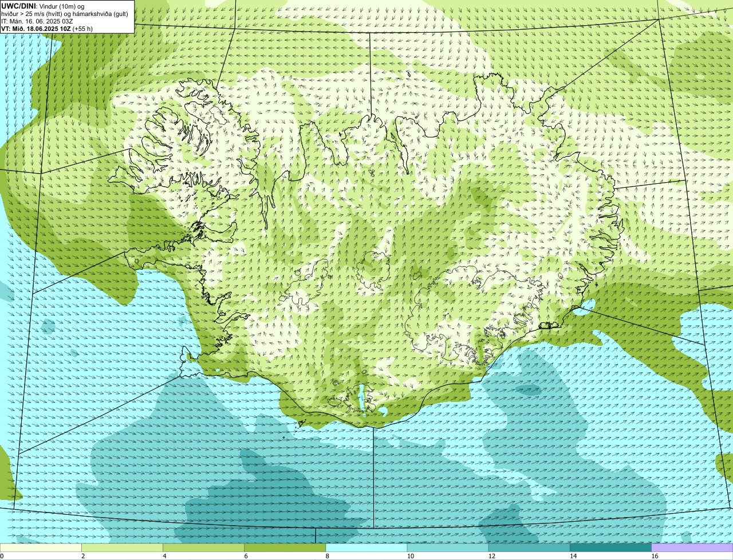Click the dark teal 14–16 m/s legend swatch
Image resolution: width=733 pixels, height=560 pixels.
[x=611, y=547]
